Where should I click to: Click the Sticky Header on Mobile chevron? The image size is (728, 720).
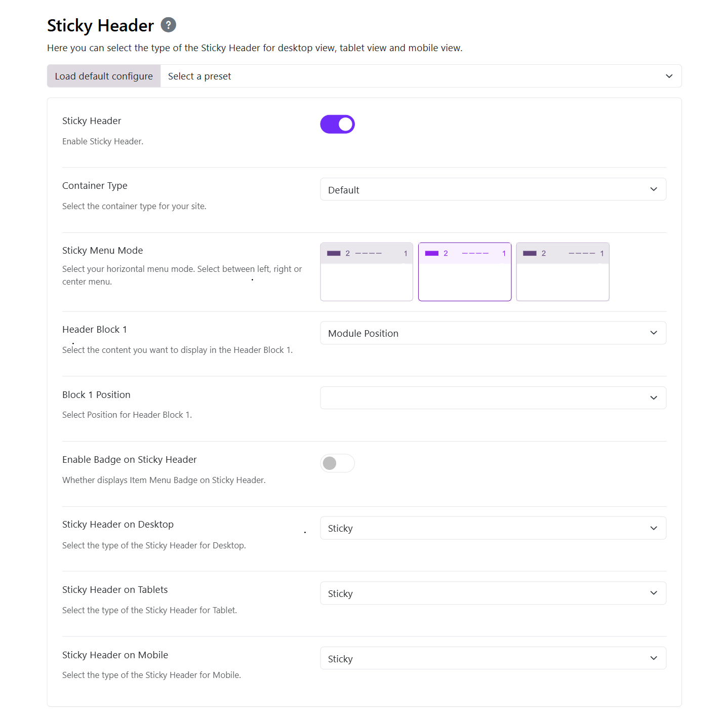pos(654,658)
